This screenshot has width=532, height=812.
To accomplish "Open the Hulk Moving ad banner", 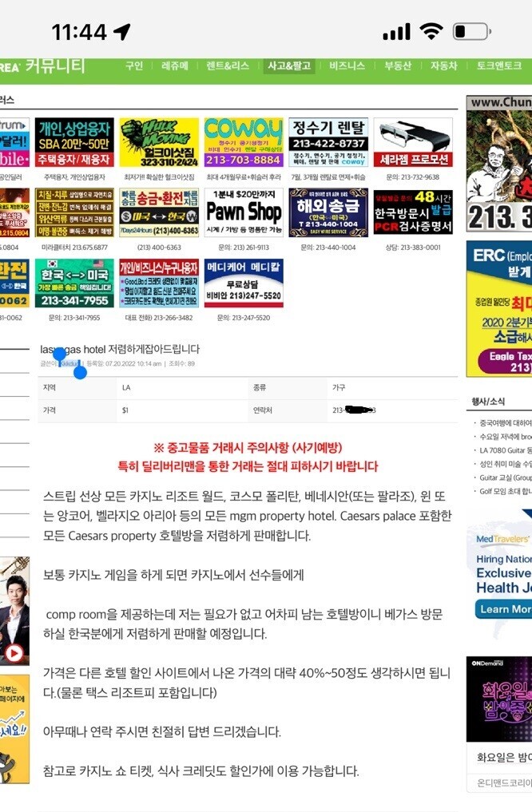I will (x=159, y=142).
